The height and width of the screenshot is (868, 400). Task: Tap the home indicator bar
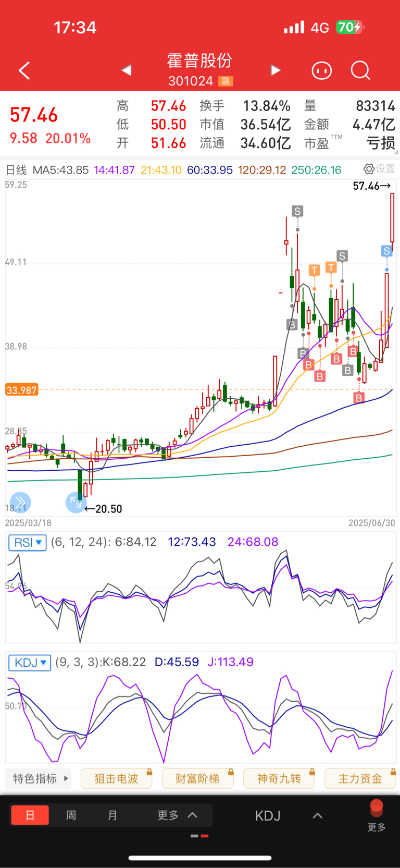point(200,858)
